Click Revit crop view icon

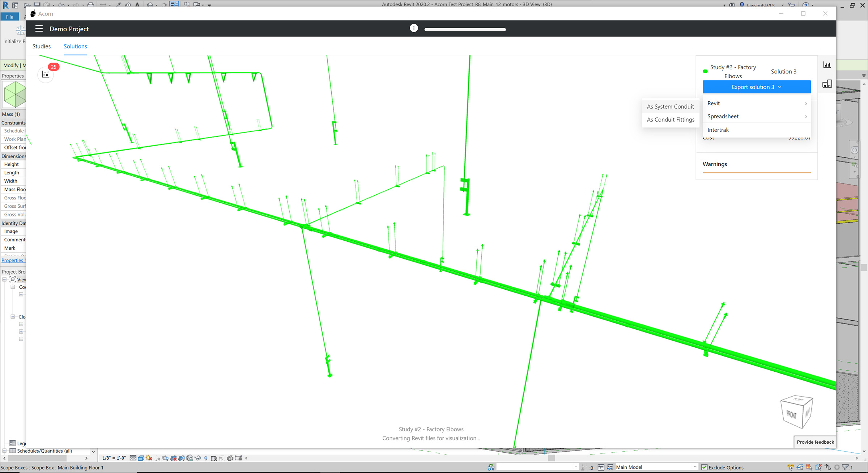[x=173, y=458]
